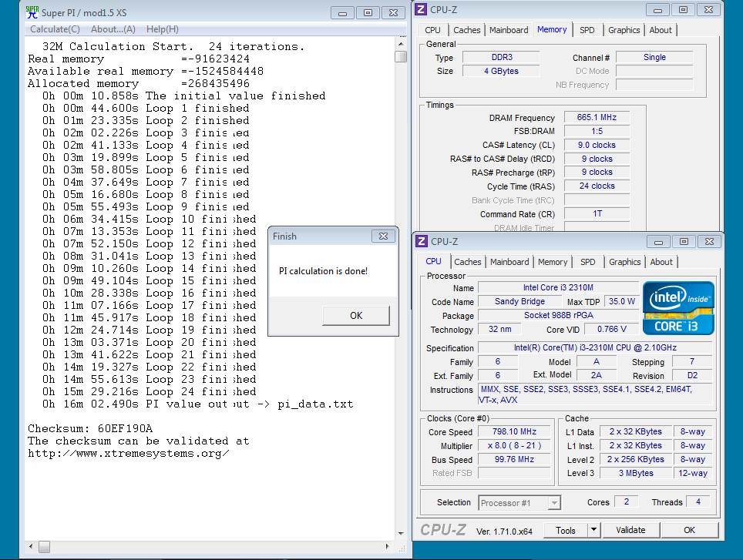This screenshot has height=560, width=743.
Task: Click the processor Name field Intel Core i3 2310M
Action: [558, 287]
